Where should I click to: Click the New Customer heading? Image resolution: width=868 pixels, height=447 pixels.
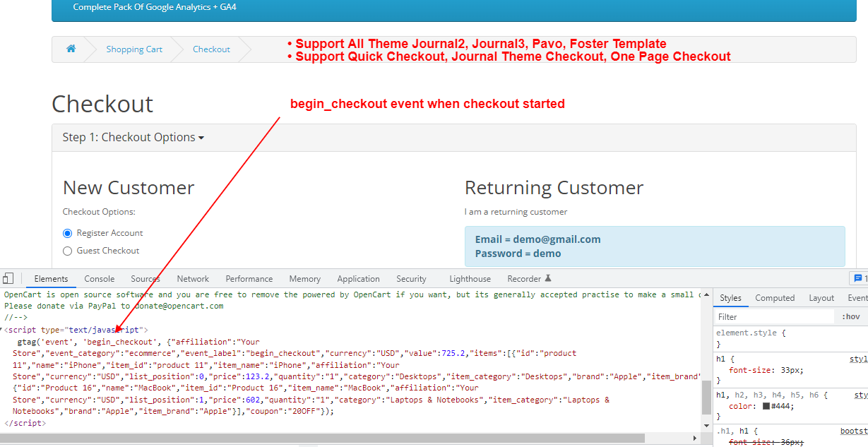[x=129, y=188]
